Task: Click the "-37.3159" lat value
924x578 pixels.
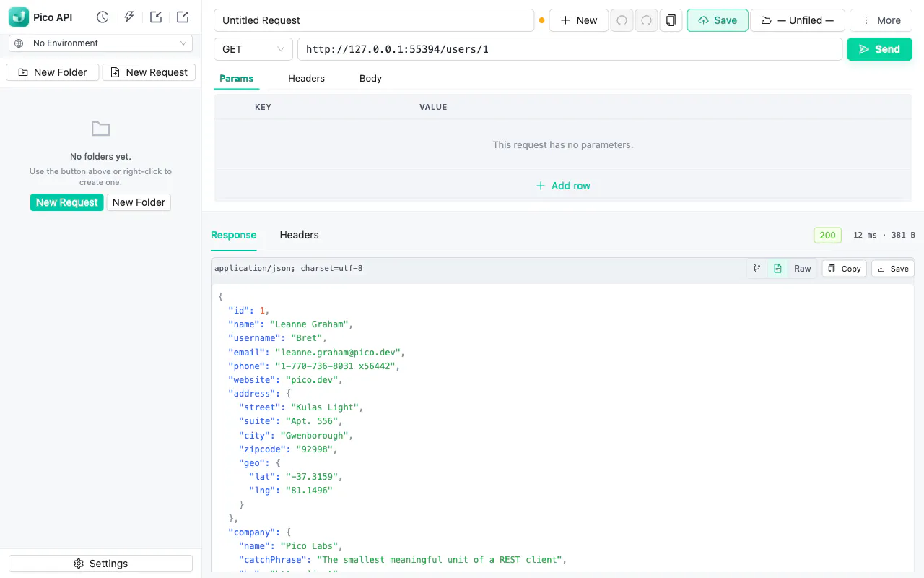Action: coord(312,477)
